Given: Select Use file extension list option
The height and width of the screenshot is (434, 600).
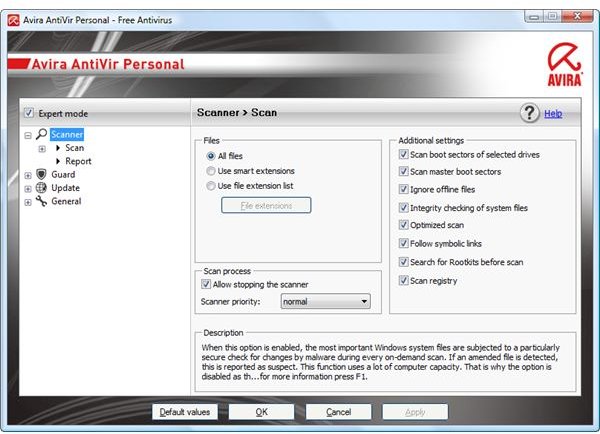Looking at the screenshot, I should click(210, 186).
